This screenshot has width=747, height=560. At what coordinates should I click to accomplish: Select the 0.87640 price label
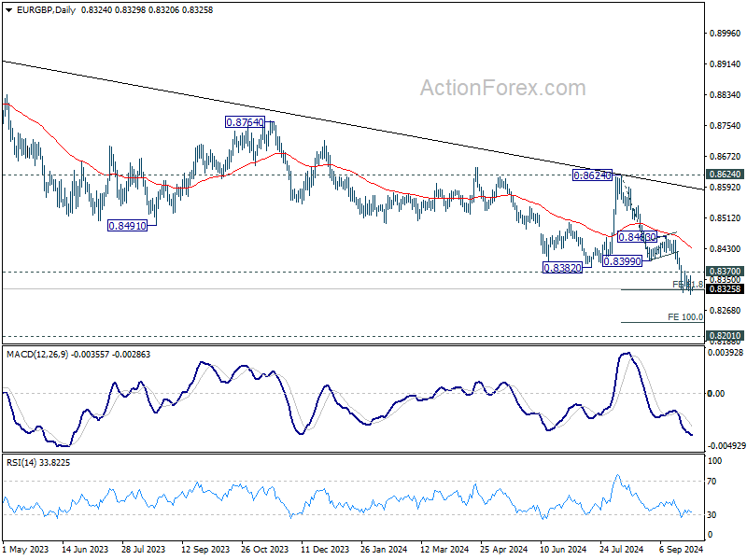click(245, 122)
